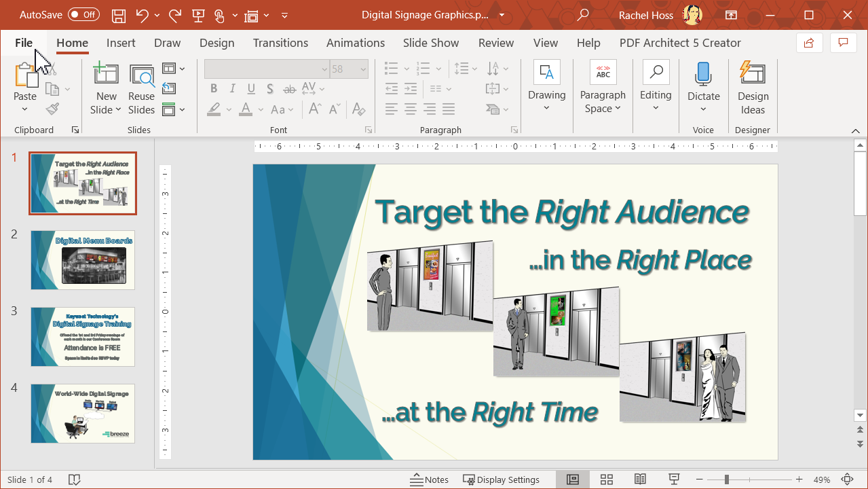This screenshot has height=489, width=868.
Task: Switch to Slide Sorter view
Action: click(607, 479)
